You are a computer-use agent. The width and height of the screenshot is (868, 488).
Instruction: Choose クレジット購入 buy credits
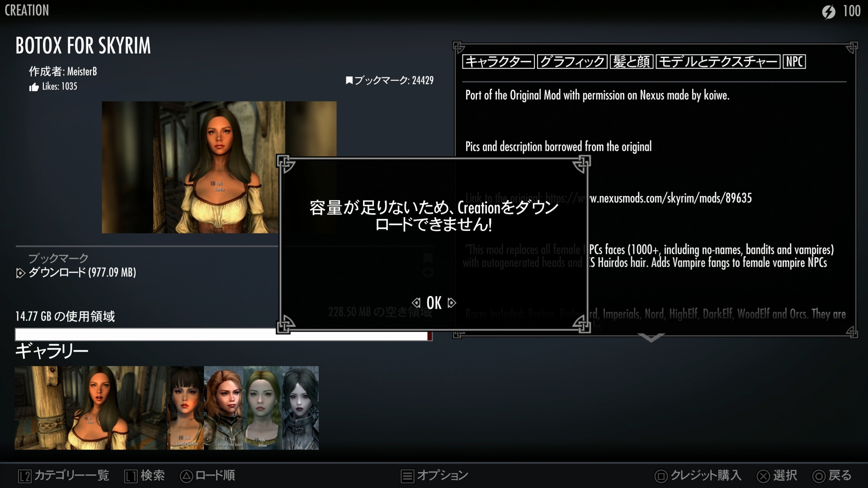point(706,475)
